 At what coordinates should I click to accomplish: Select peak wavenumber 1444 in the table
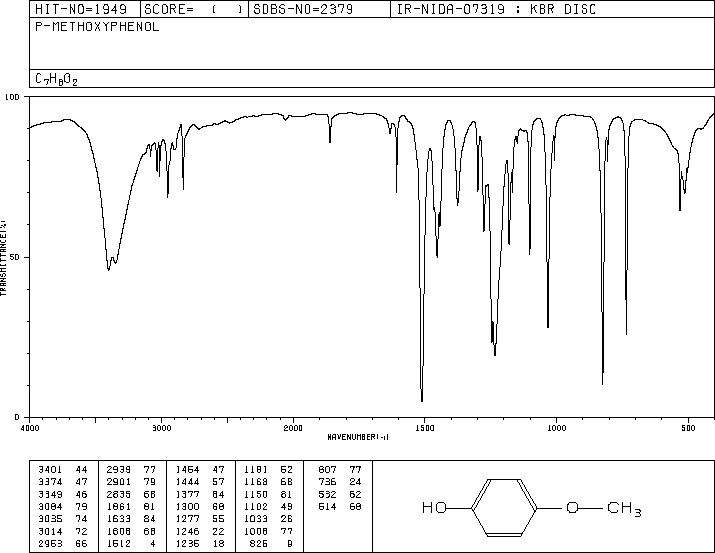tap(187, 482)
